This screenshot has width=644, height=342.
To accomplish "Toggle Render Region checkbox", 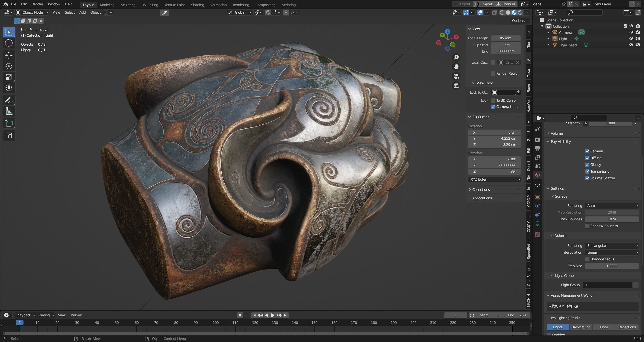I will [493, 73].
